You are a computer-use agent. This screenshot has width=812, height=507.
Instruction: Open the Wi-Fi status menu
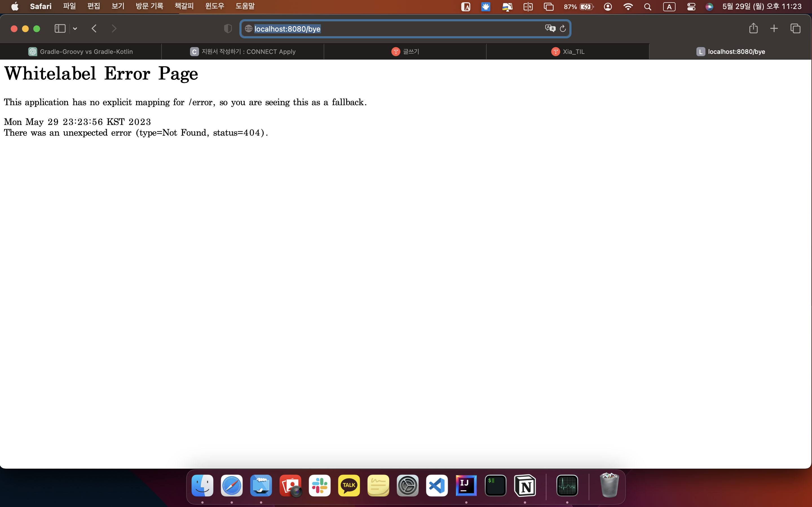point(628,7)
